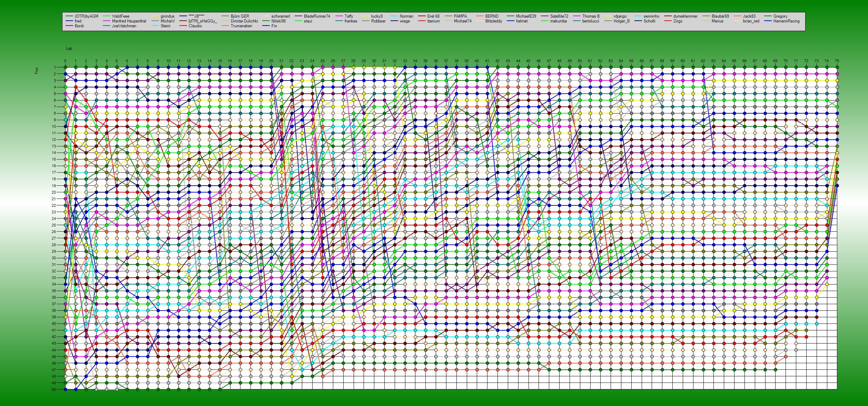Click the Robbser legend name
868x406 pixels.
(x=378, y=21)
